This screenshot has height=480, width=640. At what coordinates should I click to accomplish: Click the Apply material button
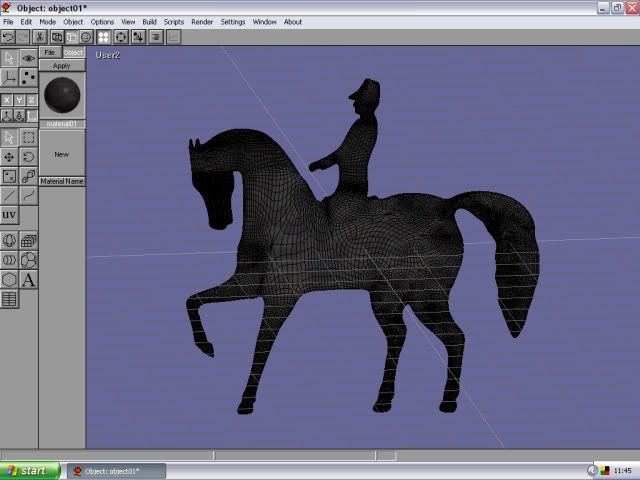62,66
